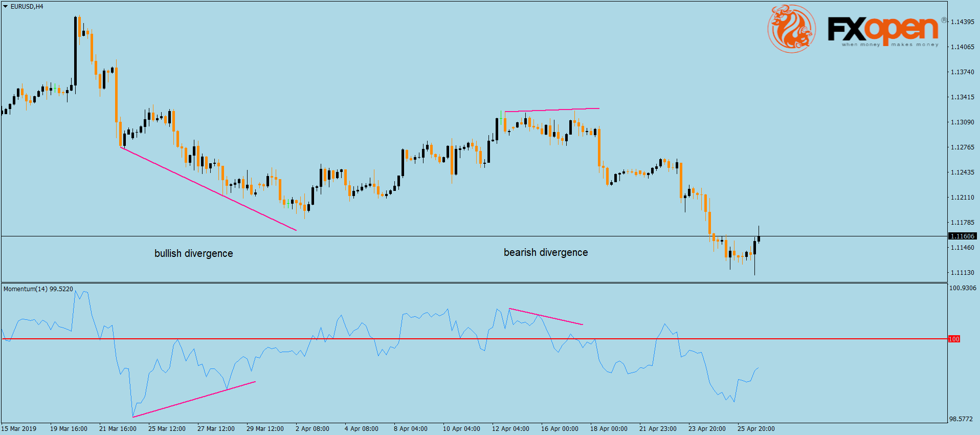Click the '25 Apr 20:00' time axis label
Screen dimensions: 980x435
(755, 429)
